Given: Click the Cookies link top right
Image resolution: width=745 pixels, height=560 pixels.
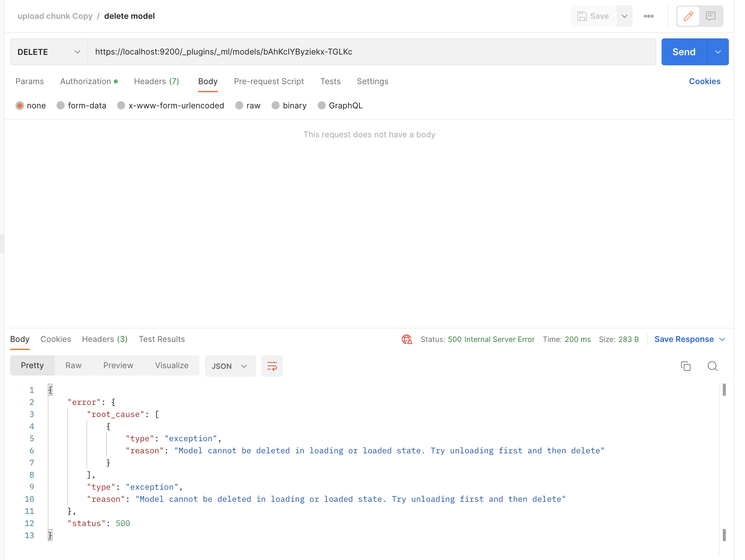Looking at the screenshot, I should point(704,81).
